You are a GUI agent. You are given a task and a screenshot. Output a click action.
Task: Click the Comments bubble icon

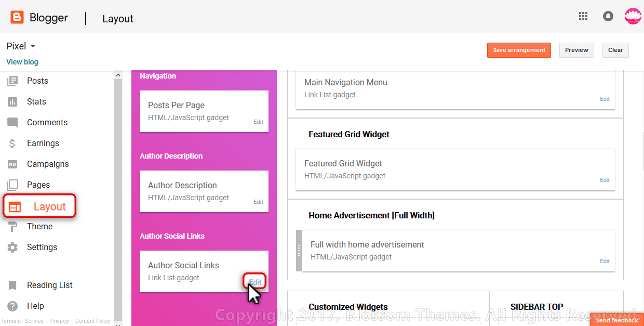(12, 123)
